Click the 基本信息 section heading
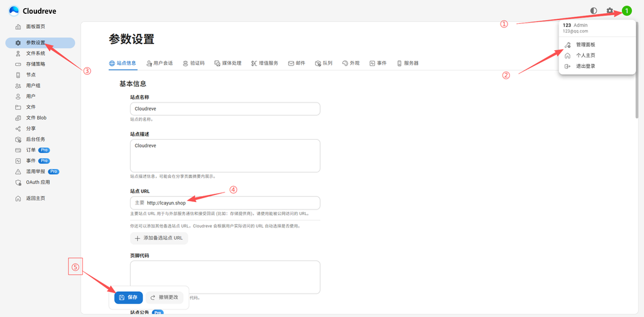This screenshot has width=644, height=317. point(133,84)
